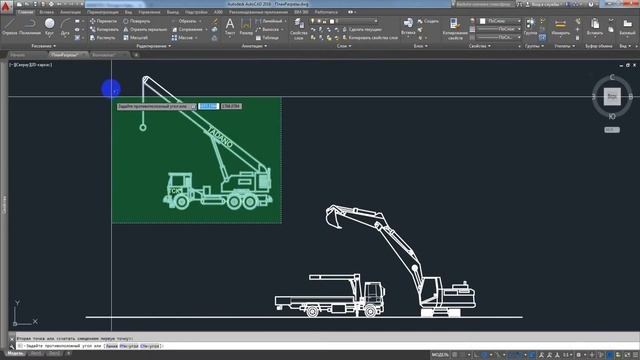
Task: Click the Отразить зеркально mirror tool
Action: point(145,29)
